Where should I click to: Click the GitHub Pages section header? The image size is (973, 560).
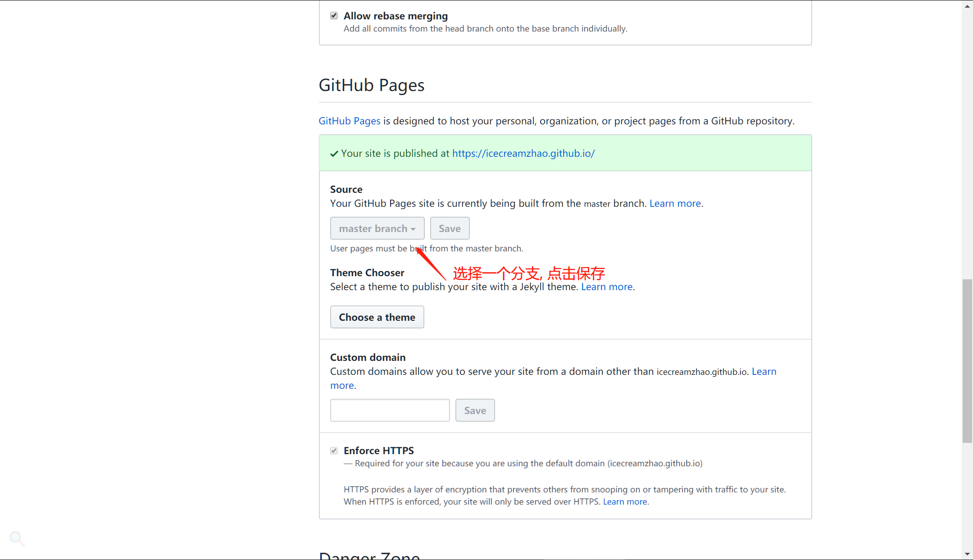coord(372,84)
